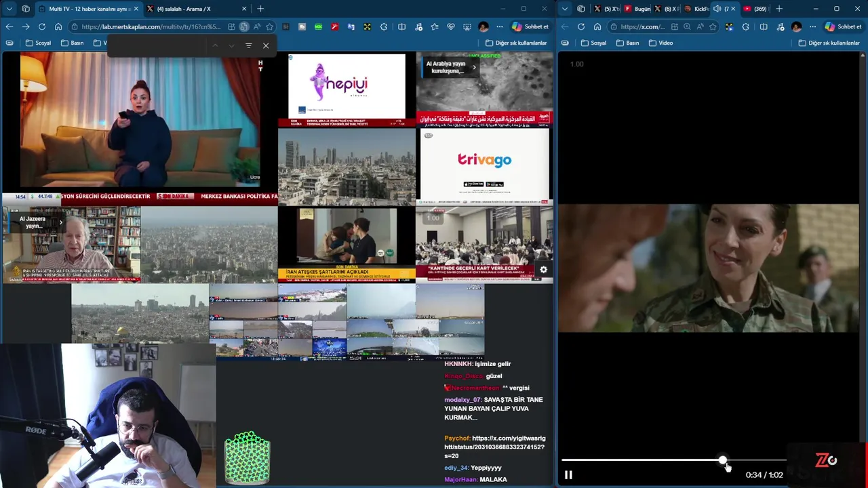Viewport: 868px width, 488px height.
Task: Open profile avatar in the left browser
Action: tap(483, 26)
